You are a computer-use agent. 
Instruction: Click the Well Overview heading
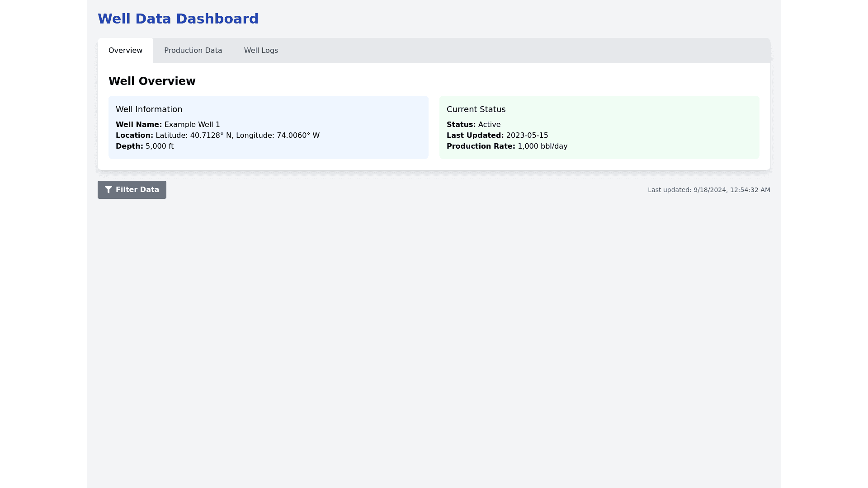152,81
